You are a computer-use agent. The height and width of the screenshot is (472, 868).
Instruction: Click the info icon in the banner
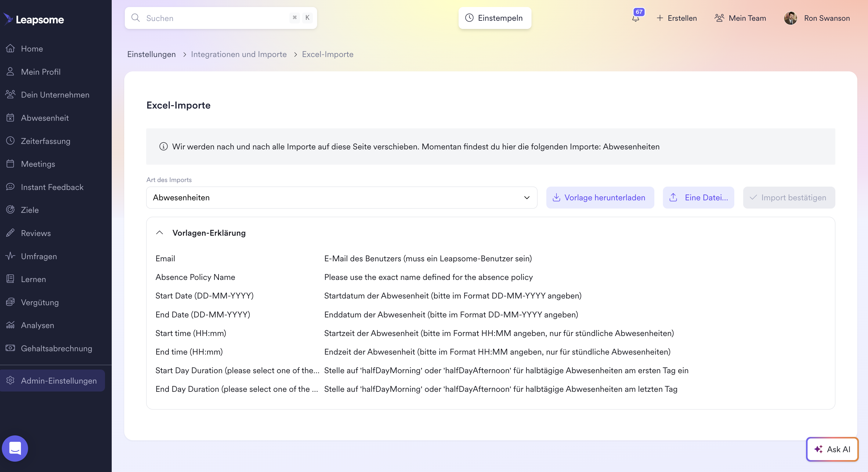click(x=163, y=146)
